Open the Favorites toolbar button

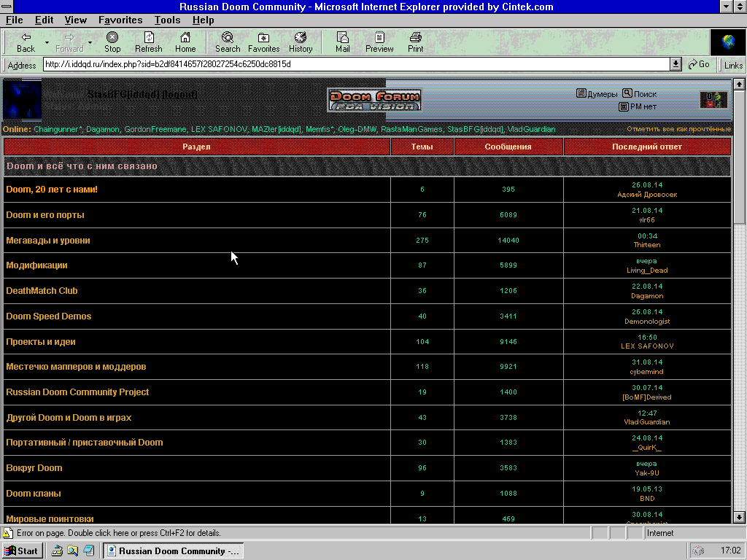(263, 42)
